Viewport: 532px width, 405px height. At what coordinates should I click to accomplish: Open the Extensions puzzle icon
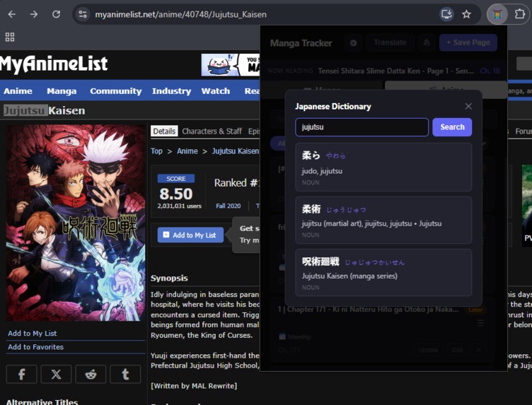point(520,14)
